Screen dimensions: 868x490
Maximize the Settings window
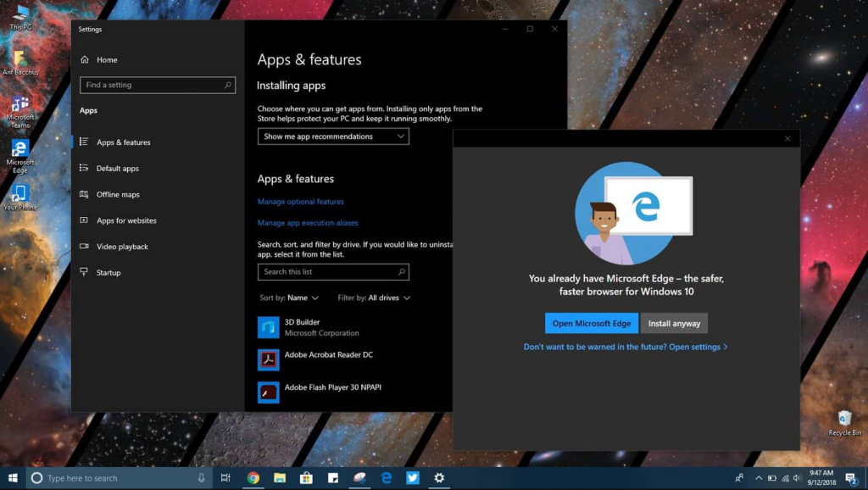tap(530, 29)
